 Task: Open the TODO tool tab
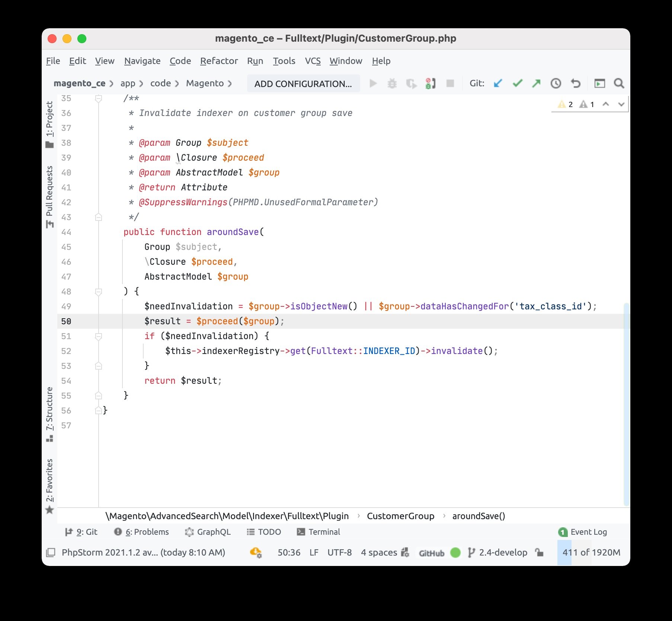(264, 532)
